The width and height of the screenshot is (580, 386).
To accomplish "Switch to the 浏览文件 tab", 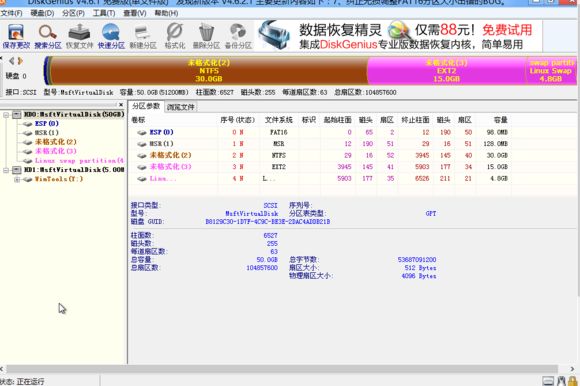I will click(181, 107).
